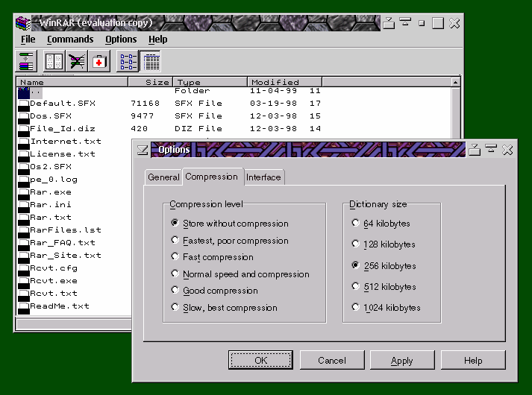The width and height of the screenshot is (532, 395).
Task: Click the view file (open book) toolbar icon
Action: tap(54, 61)
